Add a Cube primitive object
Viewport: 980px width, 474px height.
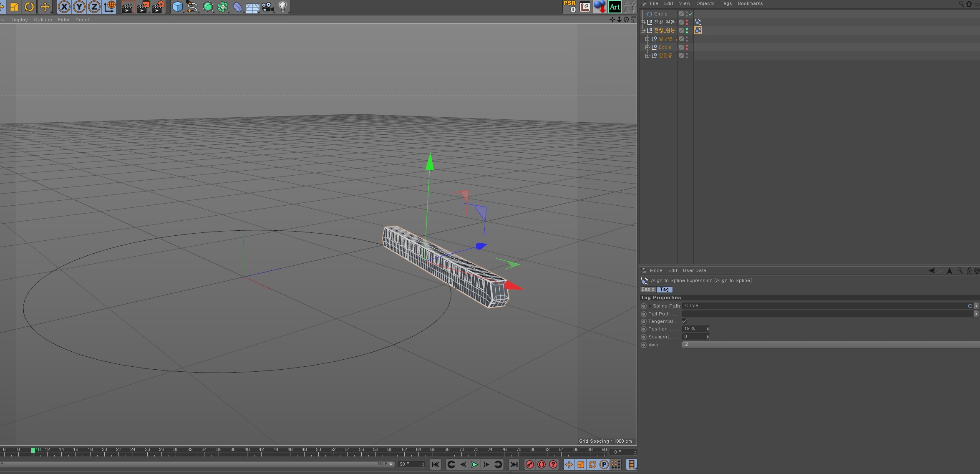tap(177, 7)
